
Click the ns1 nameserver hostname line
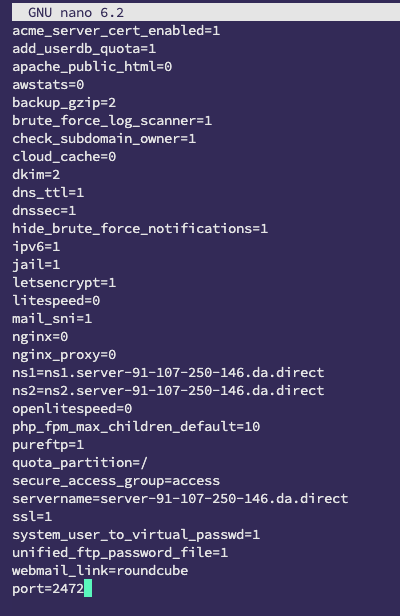168,372
